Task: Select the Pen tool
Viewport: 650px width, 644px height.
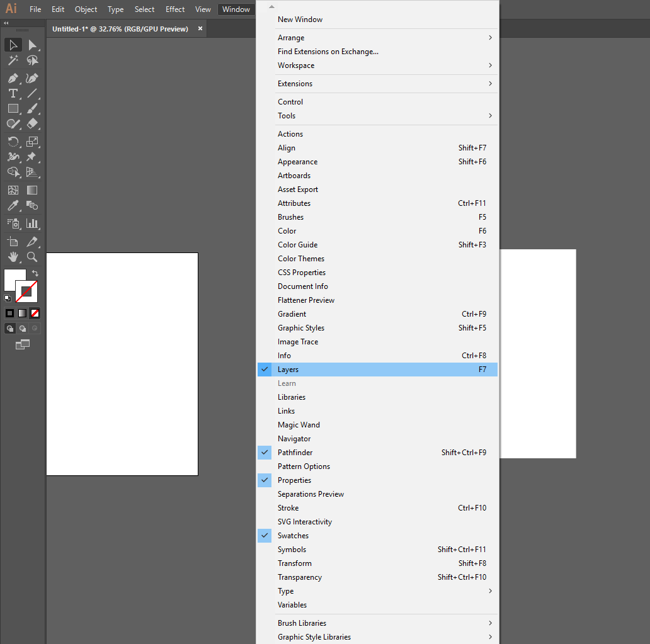Action: click(x=13, y=78)
